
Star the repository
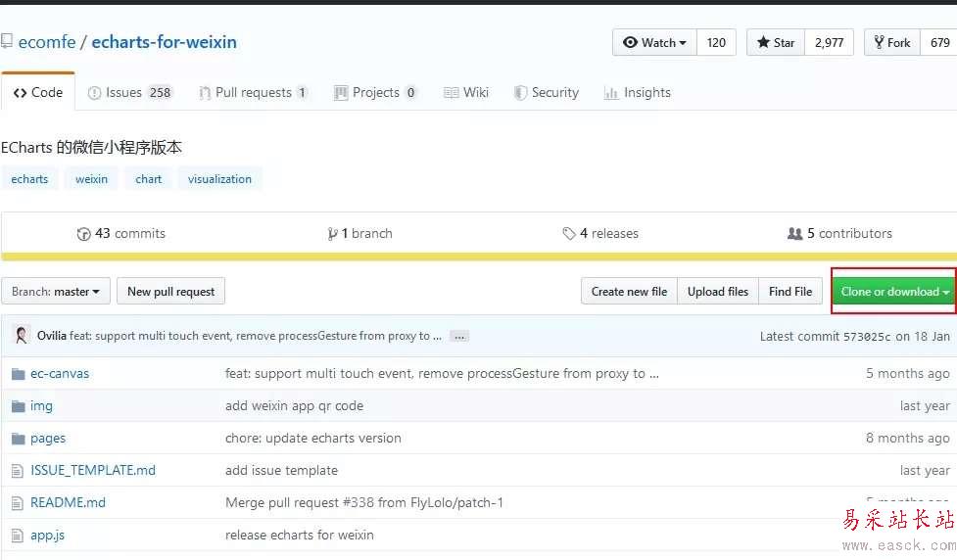(776, 43)
